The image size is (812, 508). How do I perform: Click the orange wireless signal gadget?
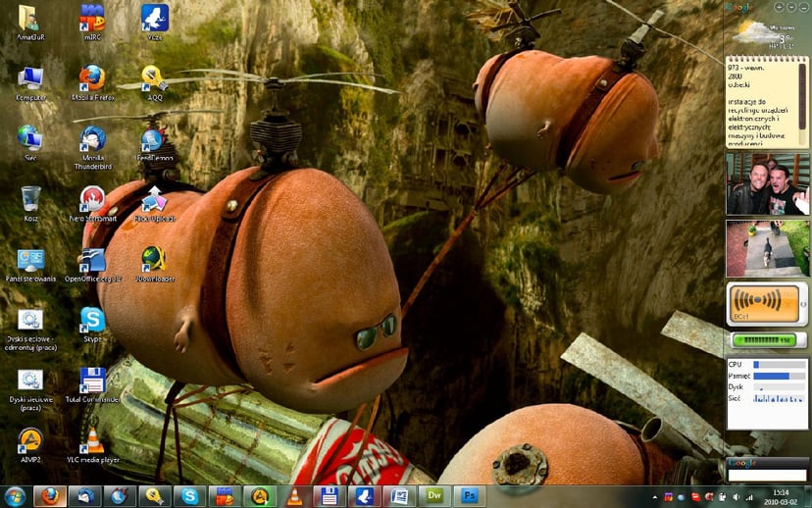[765, 304]
